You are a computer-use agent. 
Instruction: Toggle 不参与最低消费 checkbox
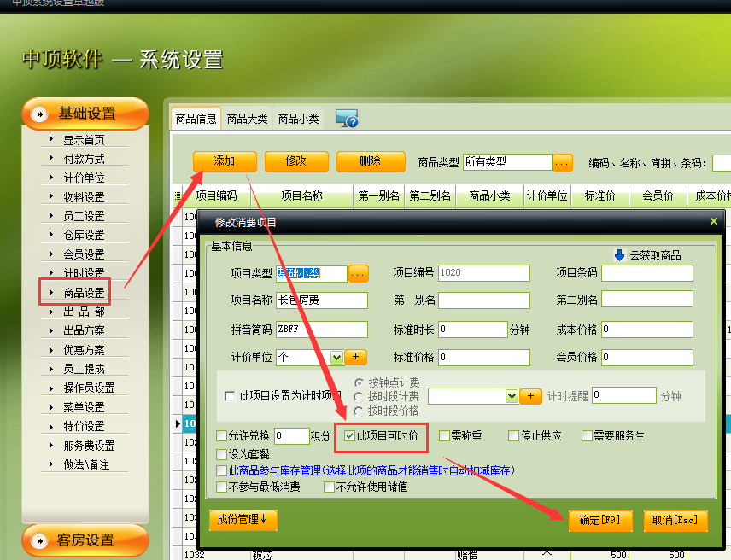222,487
